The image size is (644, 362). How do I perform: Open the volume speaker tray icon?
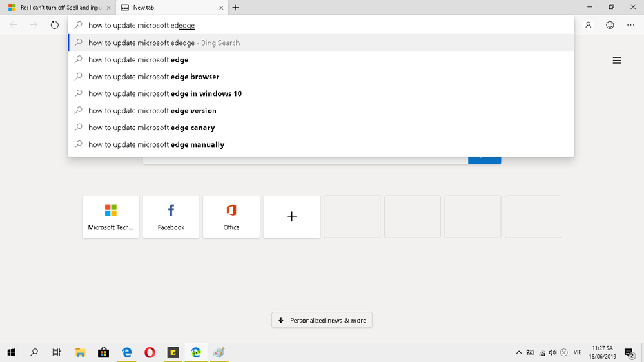pyautogui.click(x=553, y=352)
